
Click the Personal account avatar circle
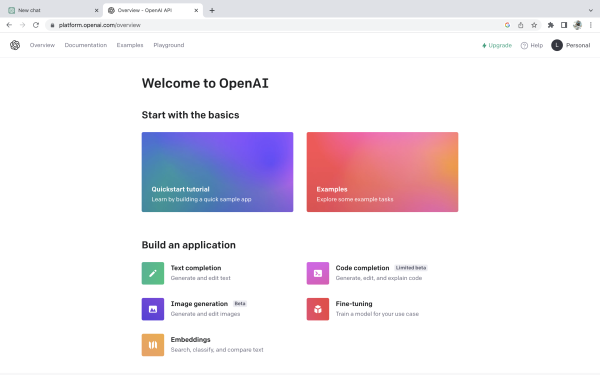click(557, 45)
